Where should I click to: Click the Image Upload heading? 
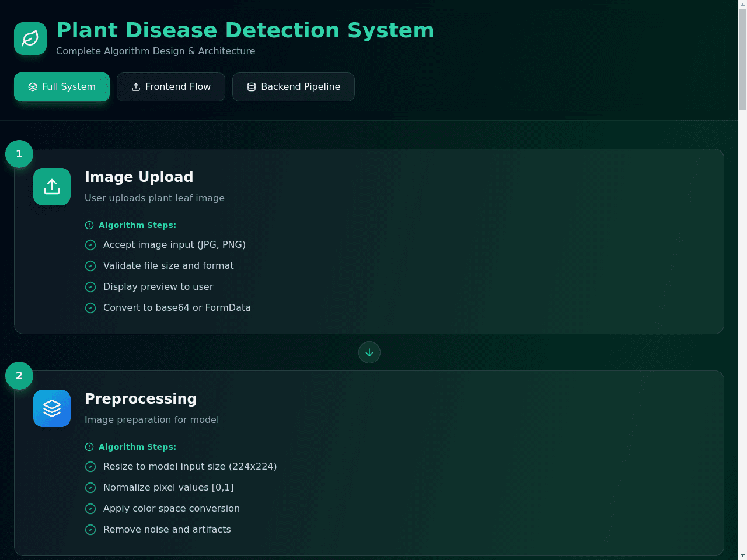pos(139,177)
